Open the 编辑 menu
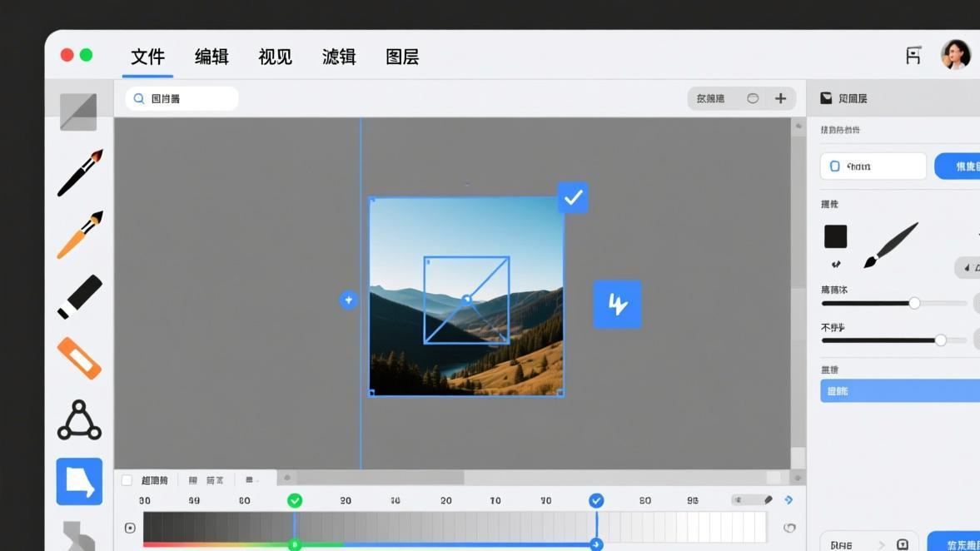 coord(211,57)
